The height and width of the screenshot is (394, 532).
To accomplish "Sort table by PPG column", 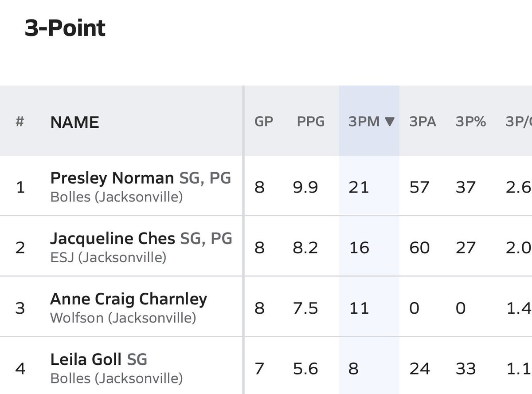I will point(311,122).
